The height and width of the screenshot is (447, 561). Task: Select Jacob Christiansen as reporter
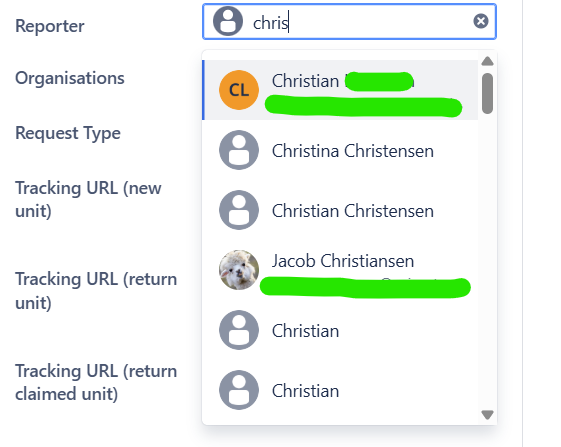click(x=340, y=270)
